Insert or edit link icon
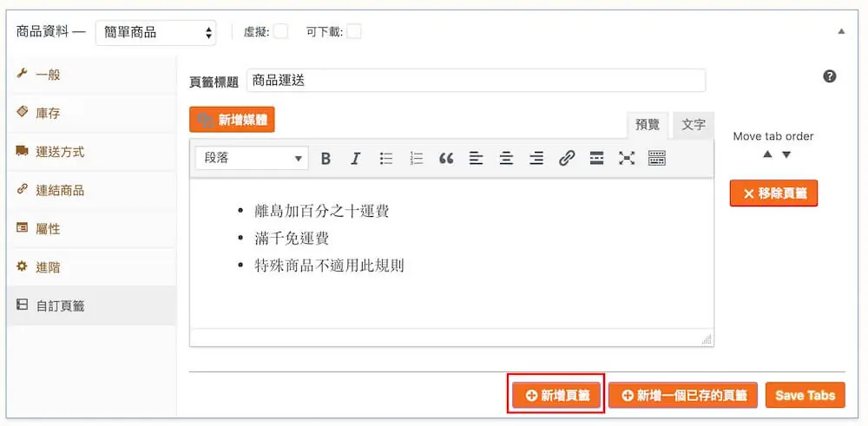Screen dimensions: 868x426 click(x=566, y=159)
